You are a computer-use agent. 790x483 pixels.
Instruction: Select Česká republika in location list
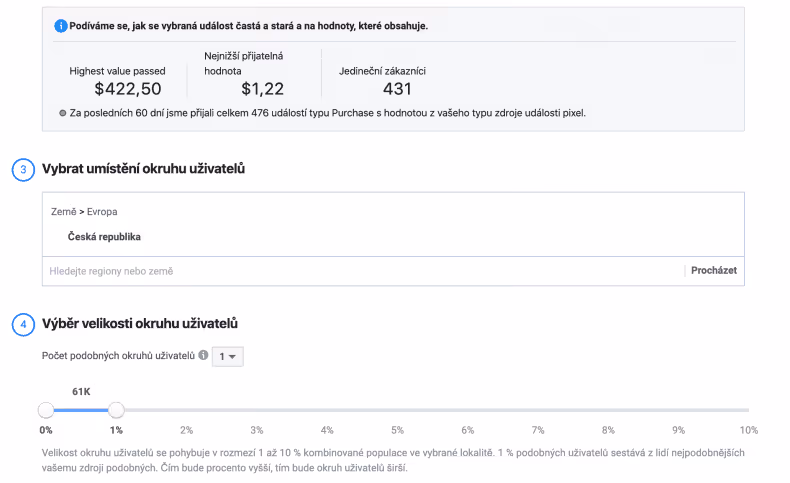click(104, 237)
